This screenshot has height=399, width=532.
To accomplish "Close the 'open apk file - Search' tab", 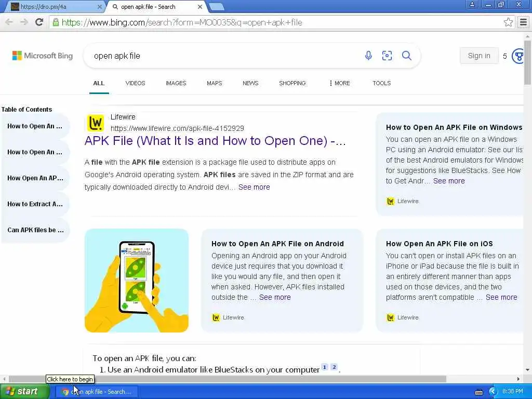I will 200,6.
